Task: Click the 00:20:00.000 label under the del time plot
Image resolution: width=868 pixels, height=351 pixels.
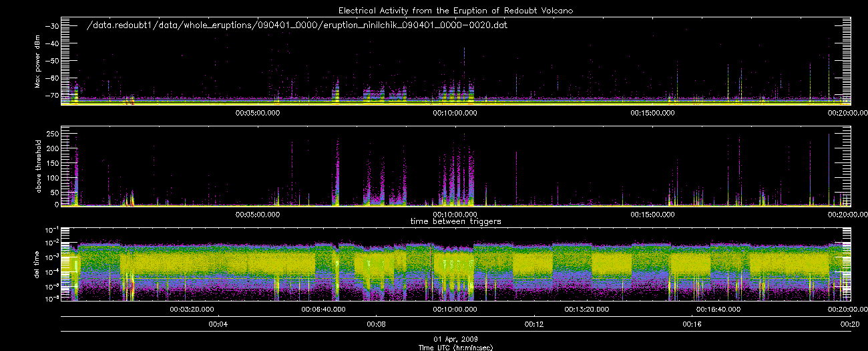Action: (849, 310)
